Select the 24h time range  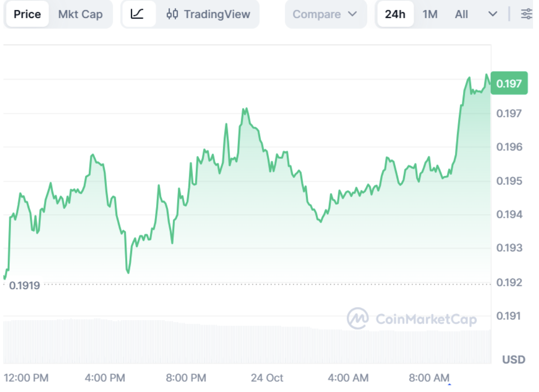[395, 14]
